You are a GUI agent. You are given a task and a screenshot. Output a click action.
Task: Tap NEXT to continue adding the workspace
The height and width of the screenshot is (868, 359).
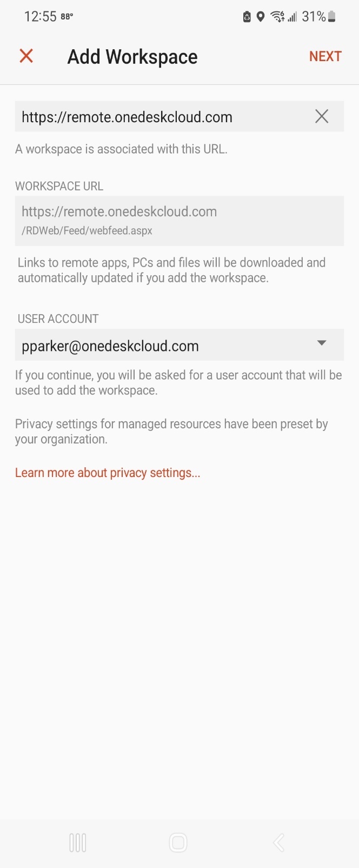[325, 56]
